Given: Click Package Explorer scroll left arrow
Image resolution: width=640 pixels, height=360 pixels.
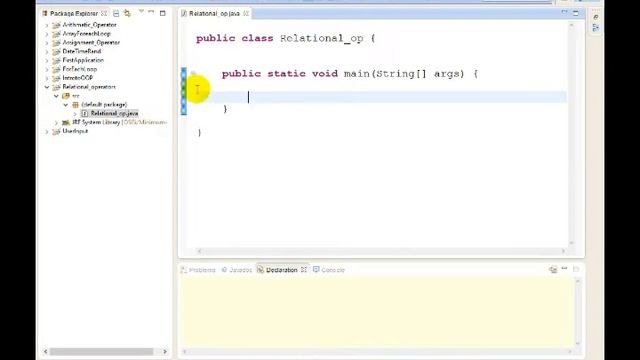Looking at the screenshot, I should pyautogui.click(x=45, y=351).
